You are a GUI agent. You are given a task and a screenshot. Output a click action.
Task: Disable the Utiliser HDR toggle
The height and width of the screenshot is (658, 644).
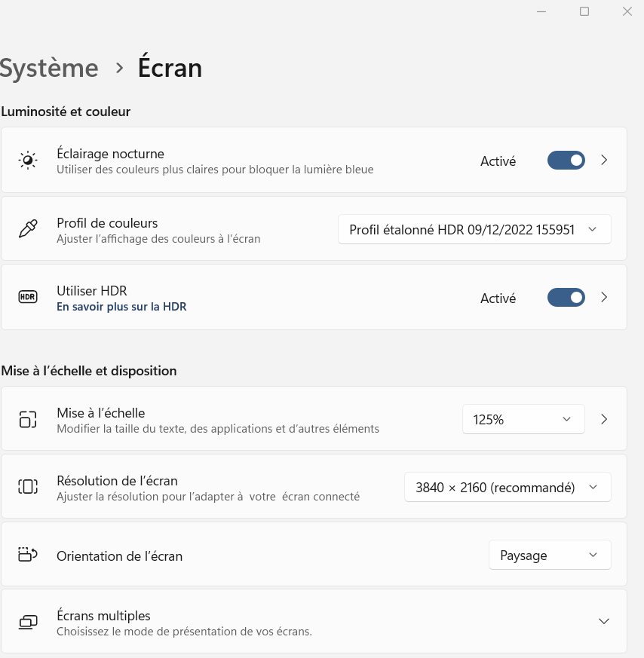click(x=566, y=298)
